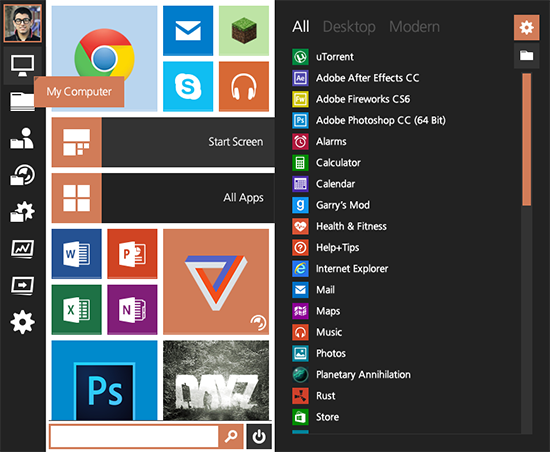Open the large triangle logo tile
Screen dimensions: 550x452
(x=216, y=282)
